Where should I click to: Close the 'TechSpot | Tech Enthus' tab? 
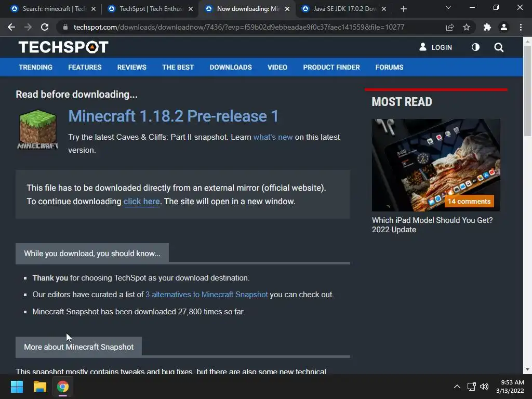(x=191, y=9)
